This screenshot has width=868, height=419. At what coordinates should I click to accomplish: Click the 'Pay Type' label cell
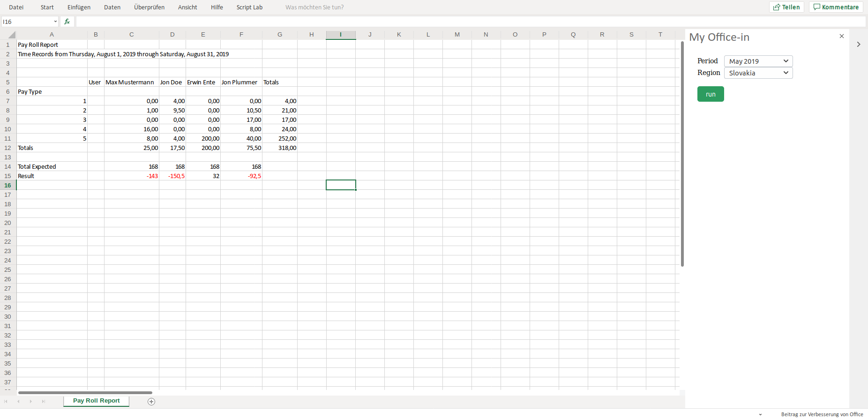point(52,91)
